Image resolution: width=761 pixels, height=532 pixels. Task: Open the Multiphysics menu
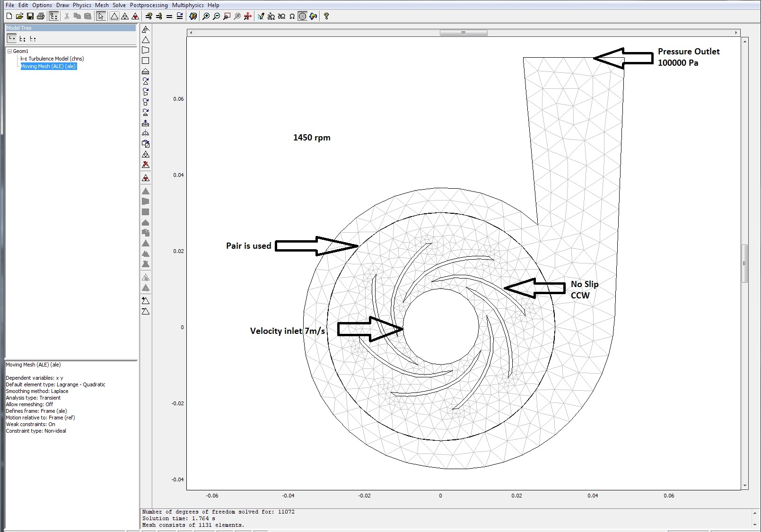[188, 5]
